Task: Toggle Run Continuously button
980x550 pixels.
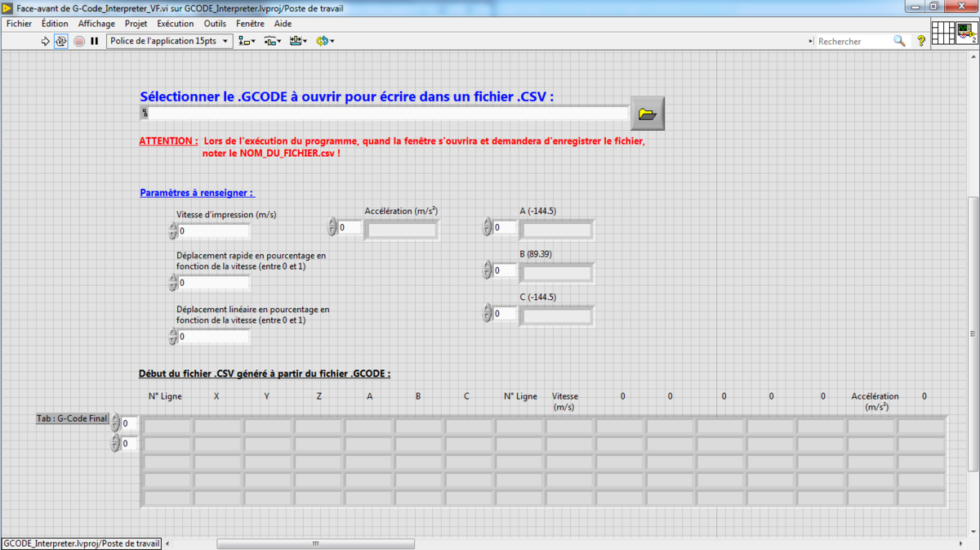Action: (61, 41)
